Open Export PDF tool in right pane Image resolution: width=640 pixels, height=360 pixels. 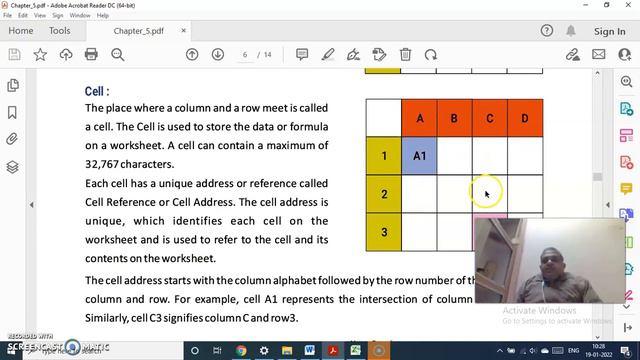[x=627, y=109]
